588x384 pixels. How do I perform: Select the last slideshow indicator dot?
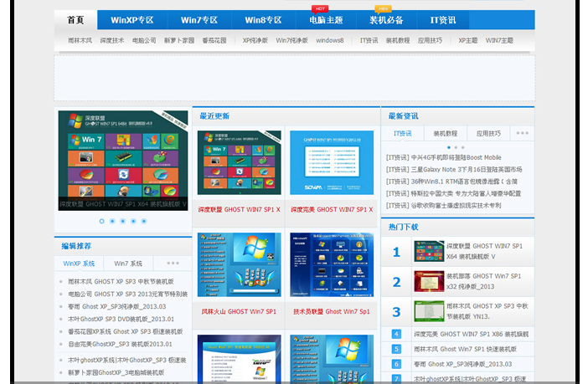click(144, 222)
